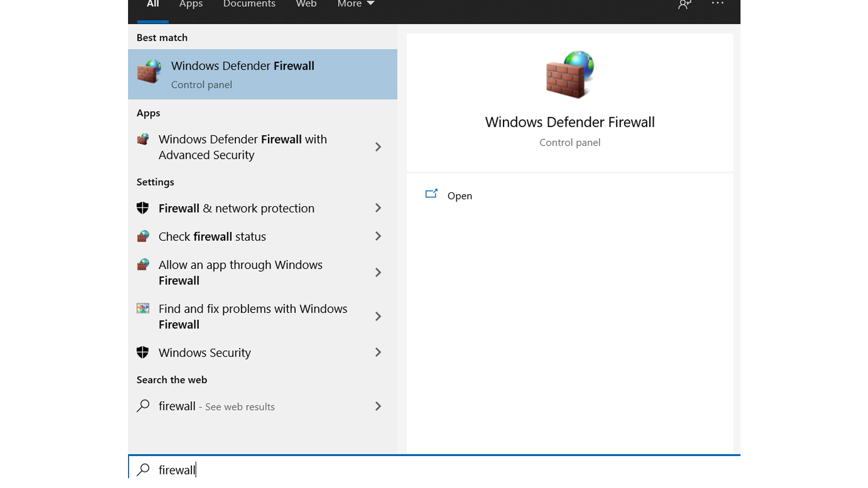Click Open in the preview pane
Image resolution: width=868 pixels, height=488 pixels.
(459, 196)
